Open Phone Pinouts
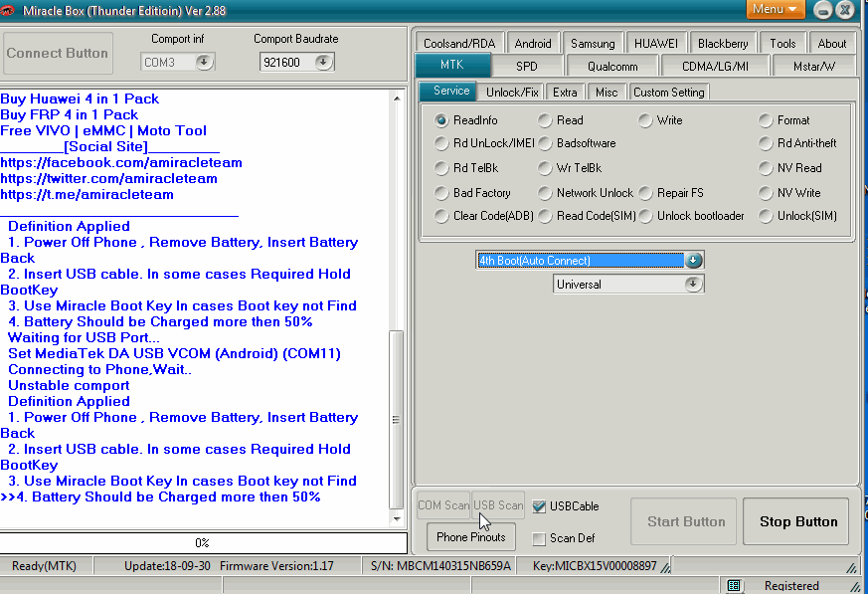 pyautogui.click(x=471, y=537)
